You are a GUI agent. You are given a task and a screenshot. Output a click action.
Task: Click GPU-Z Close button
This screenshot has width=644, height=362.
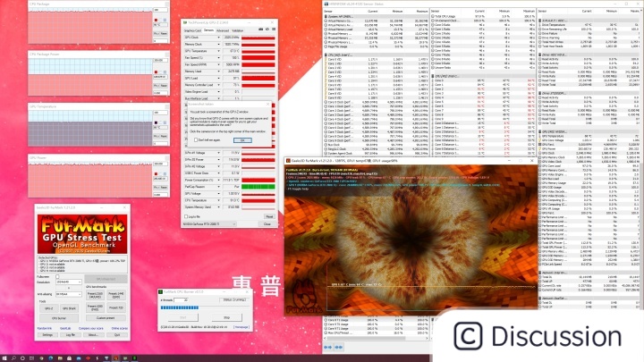click(x=267, y=224)
